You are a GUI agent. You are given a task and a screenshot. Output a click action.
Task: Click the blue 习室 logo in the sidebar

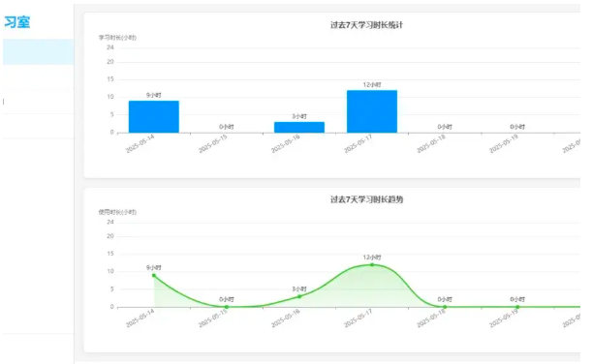click(17, 22)
